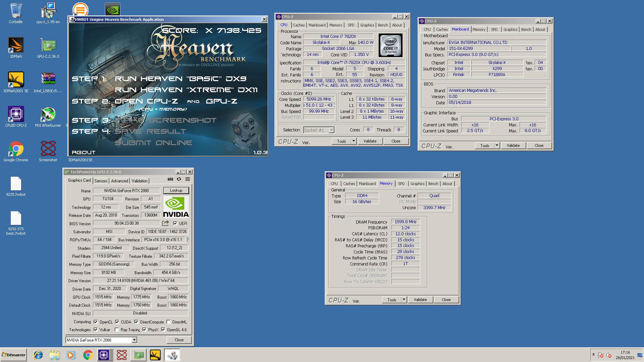Click Tools button in CPU-Z CPU window
This screenshot has width=644, height=362.
coord(341,141)
